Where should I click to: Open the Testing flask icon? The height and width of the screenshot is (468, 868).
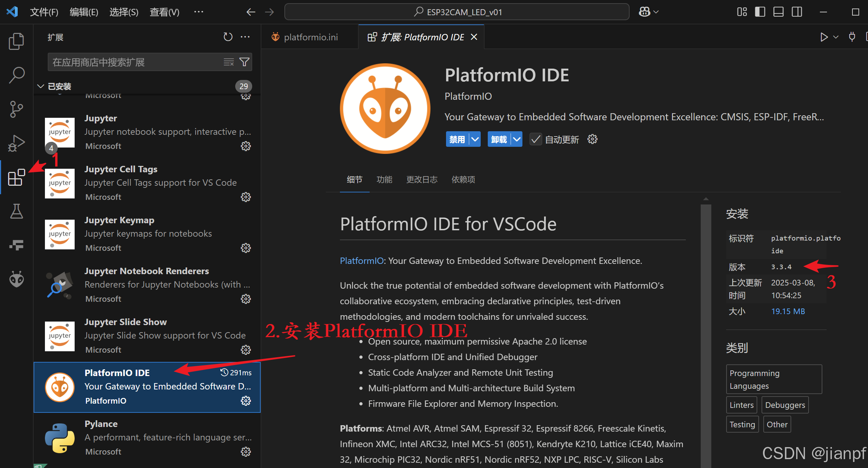(x=16, y=211)
